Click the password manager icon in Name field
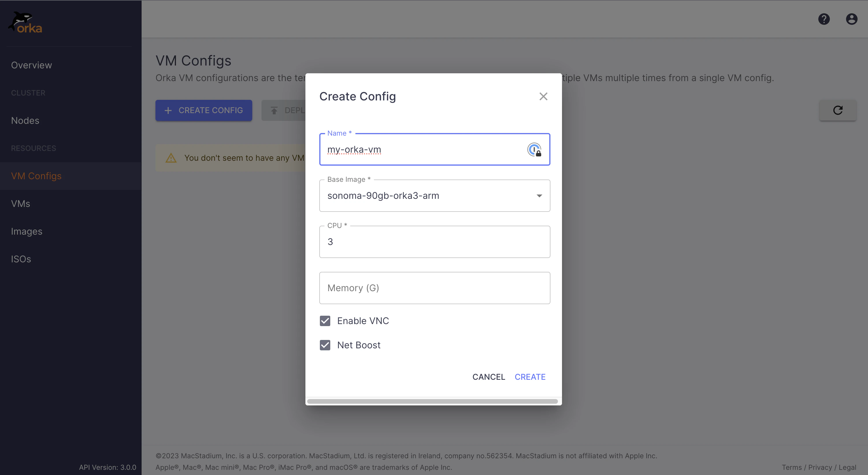The width and height of the screenshot is (868, 475). coord(534,149)
